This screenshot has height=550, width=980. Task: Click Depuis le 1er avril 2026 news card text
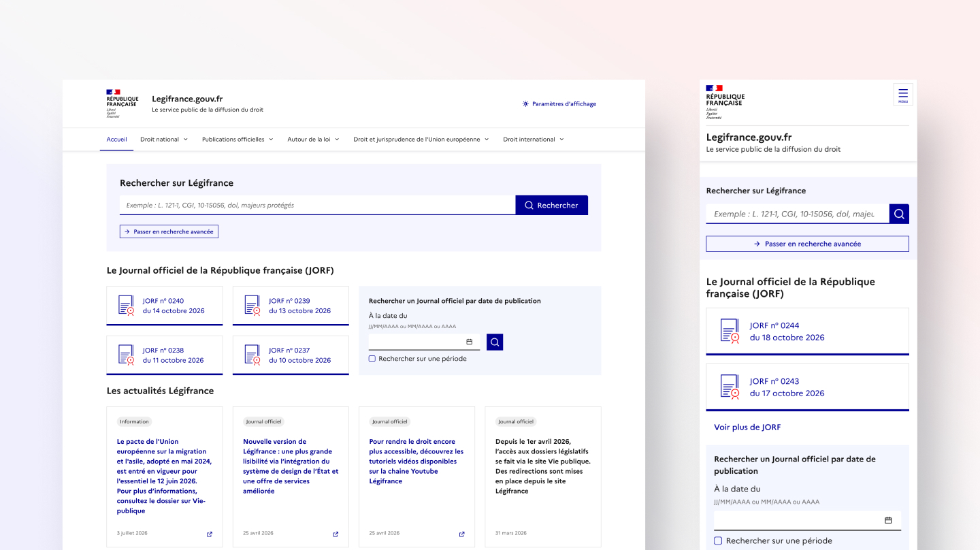click(543, 466)
